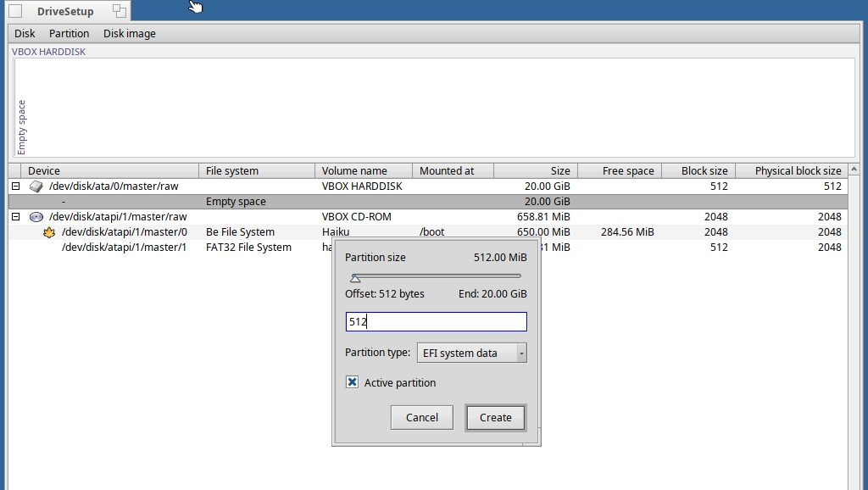
Task: Click the partition size slider thumb
Action: 355,278
